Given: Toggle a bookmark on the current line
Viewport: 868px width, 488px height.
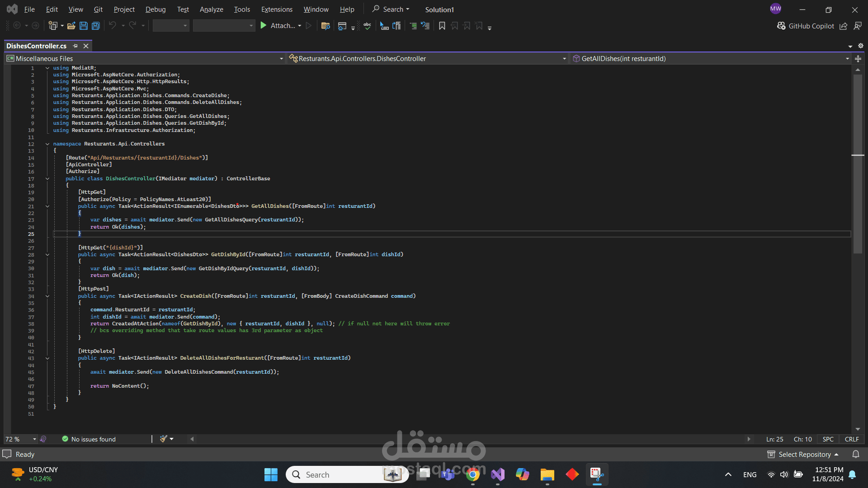Looking at the screenshot, I should point(442,26).
